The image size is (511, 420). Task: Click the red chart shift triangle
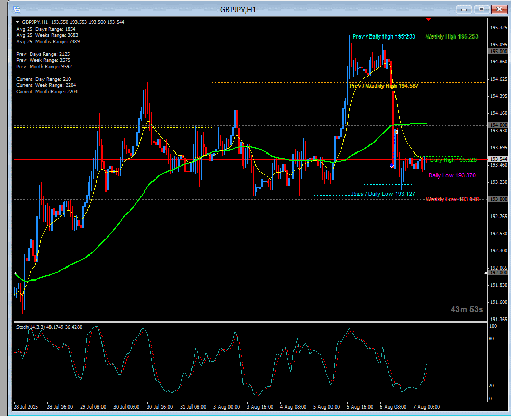tap(428, 19)
